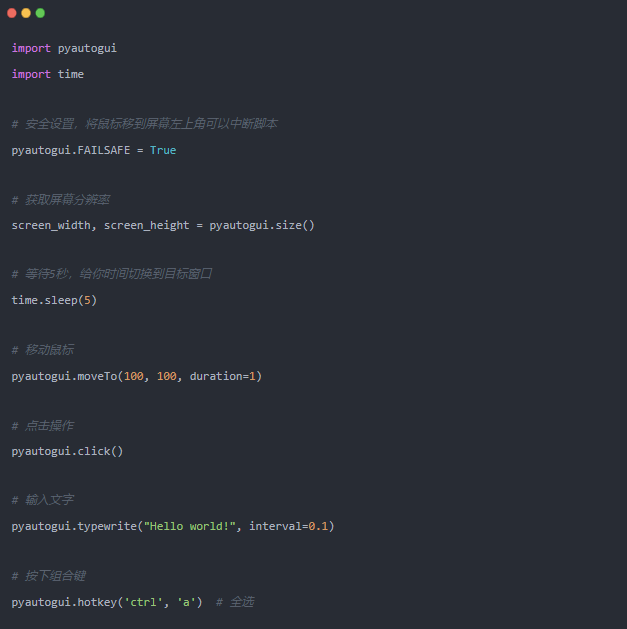Click 'pyautogui.FAILSAFE = True' line
Screen dimensions: 627x629
(94, 150)
